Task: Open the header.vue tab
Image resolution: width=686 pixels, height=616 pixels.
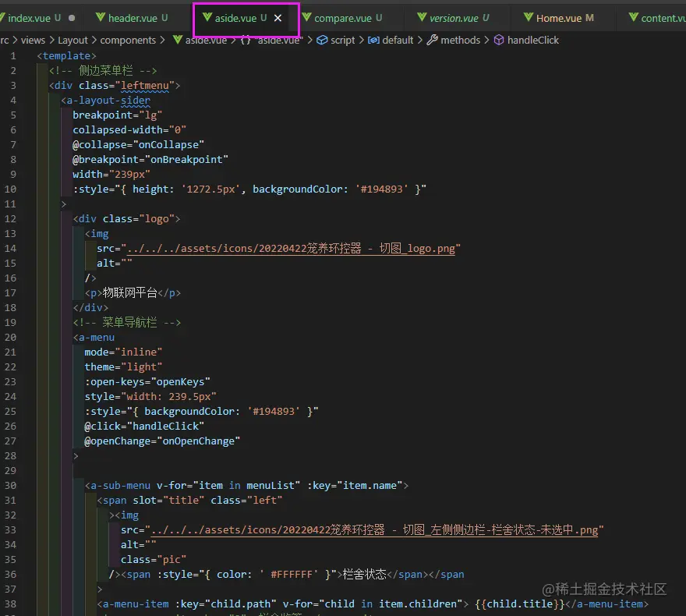Action: (x=133, y=18)
